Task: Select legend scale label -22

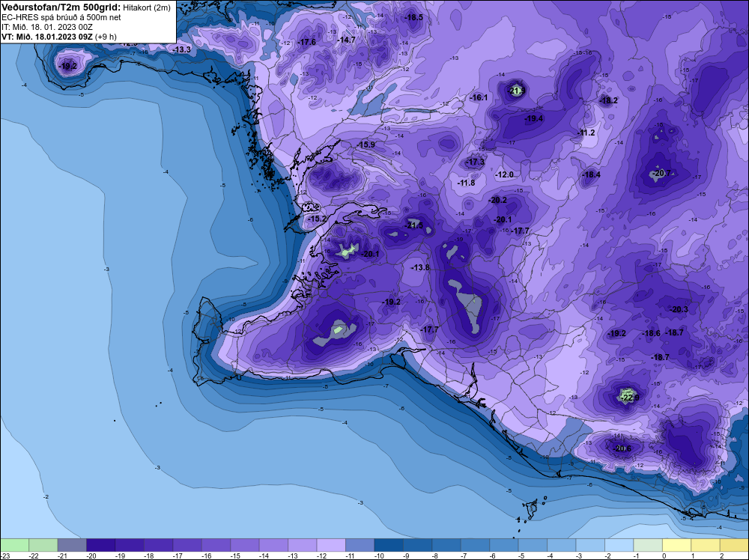Action: click(x=34, y=556)
